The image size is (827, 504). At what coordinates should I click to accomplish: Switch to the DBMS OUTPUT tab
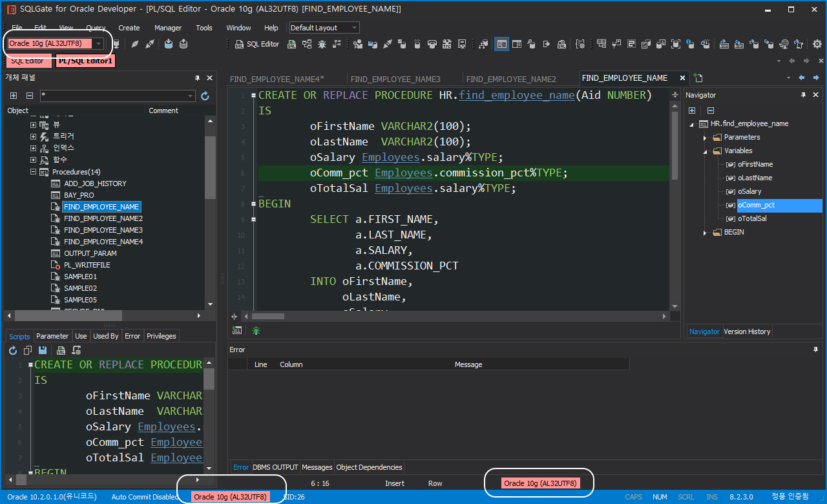coord(275,467)
